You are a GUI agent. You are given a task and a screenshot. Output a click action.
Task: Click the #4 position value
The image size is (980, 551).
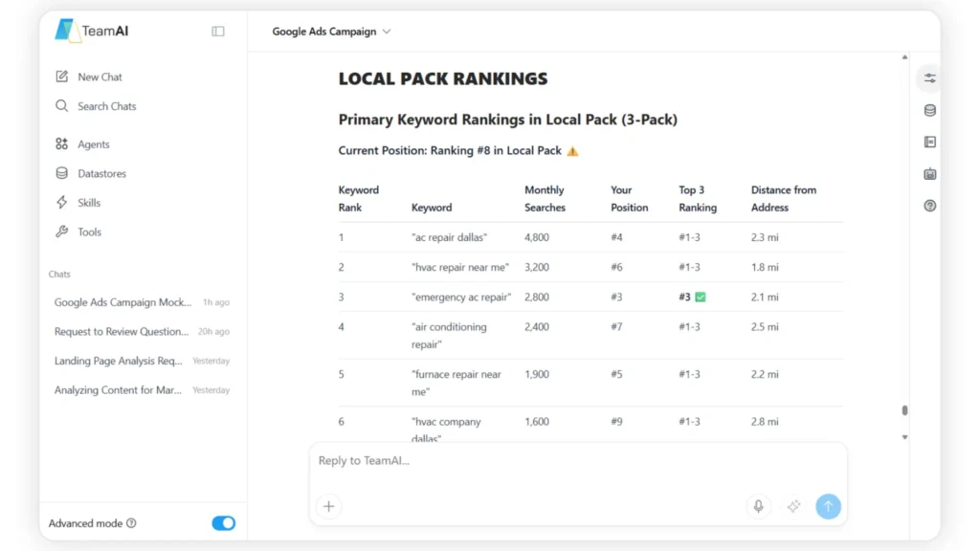[616, 237]
